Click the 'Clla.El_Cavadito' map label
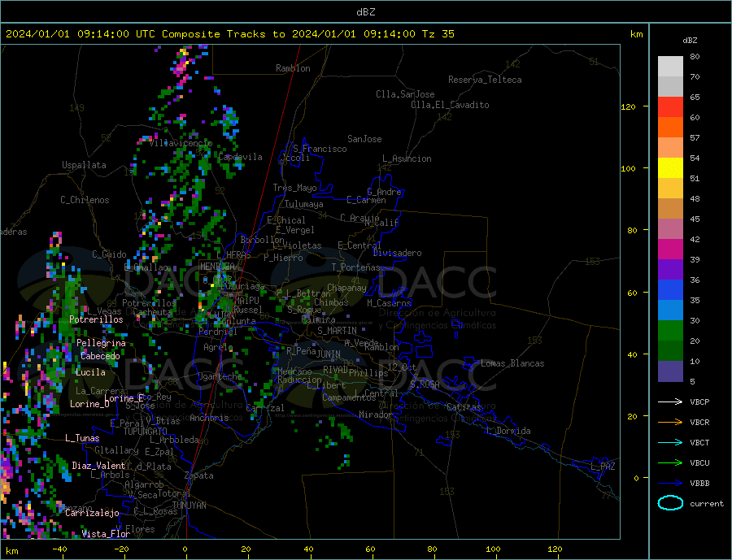This screenshot has height=560, width=732. [x=450, y=105]
